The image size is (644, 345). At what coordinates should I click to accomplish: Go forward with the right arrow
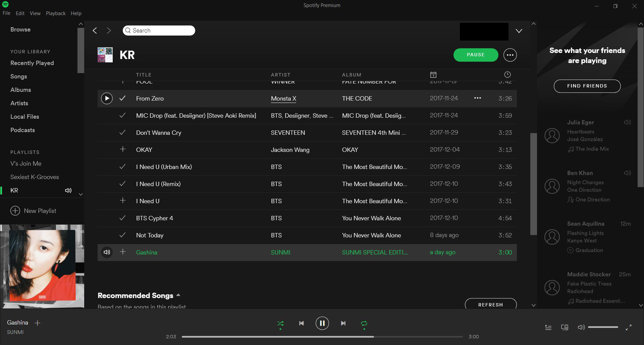point(109,31)
